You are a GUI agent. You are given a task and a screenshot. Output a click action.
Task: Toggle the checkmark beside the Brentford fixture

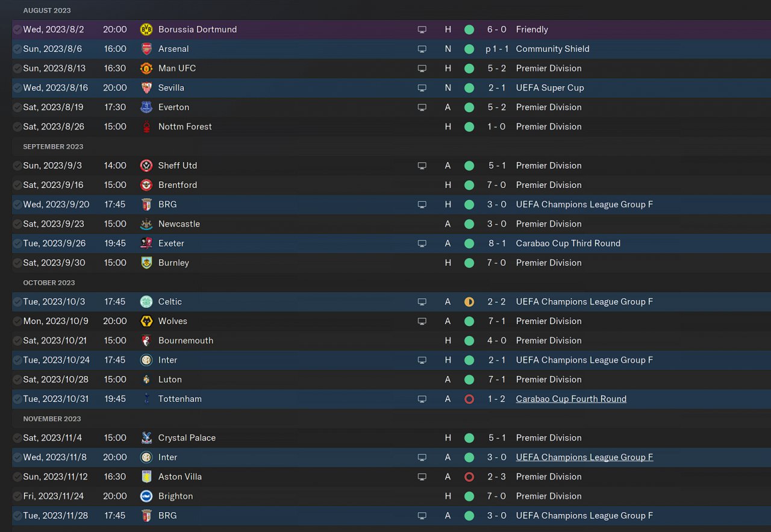[x=17, y=185]
